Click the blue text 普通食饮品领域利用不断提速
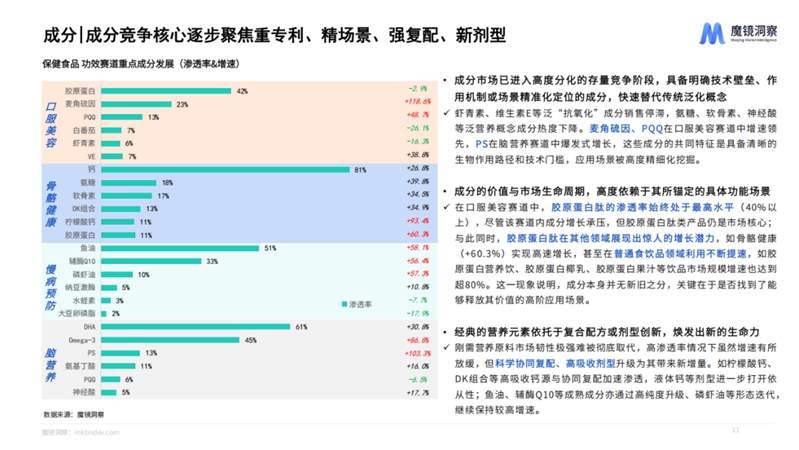 (680, 253)
